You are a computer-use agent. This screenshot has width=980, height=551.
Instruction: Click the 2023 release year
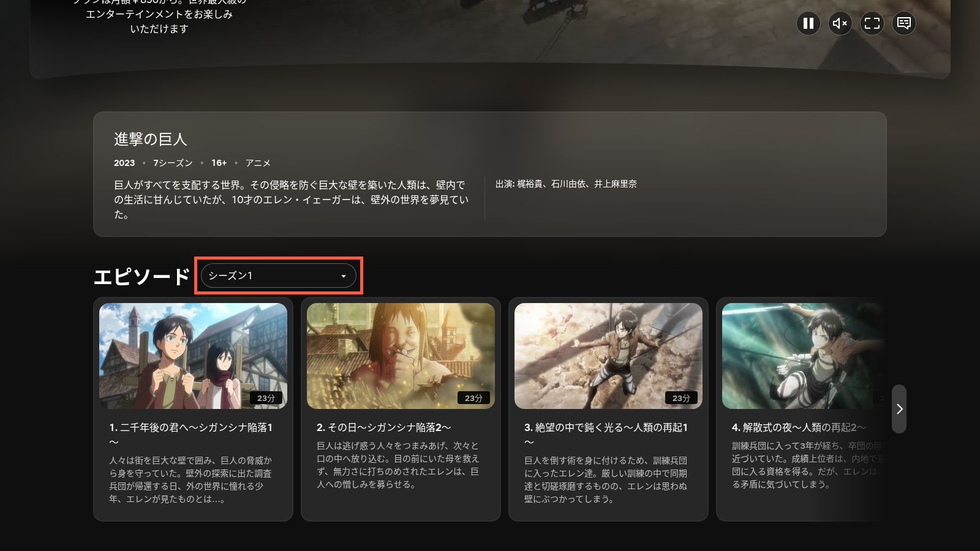124,163
